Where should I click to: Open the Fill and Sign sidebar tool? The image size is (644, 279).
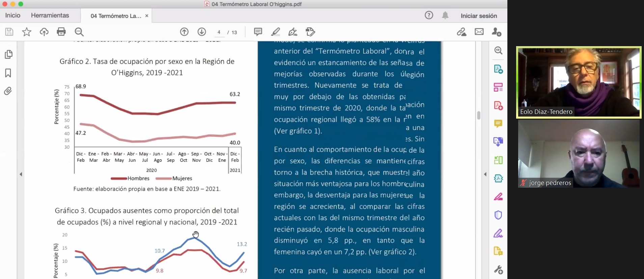pos(498,196)
